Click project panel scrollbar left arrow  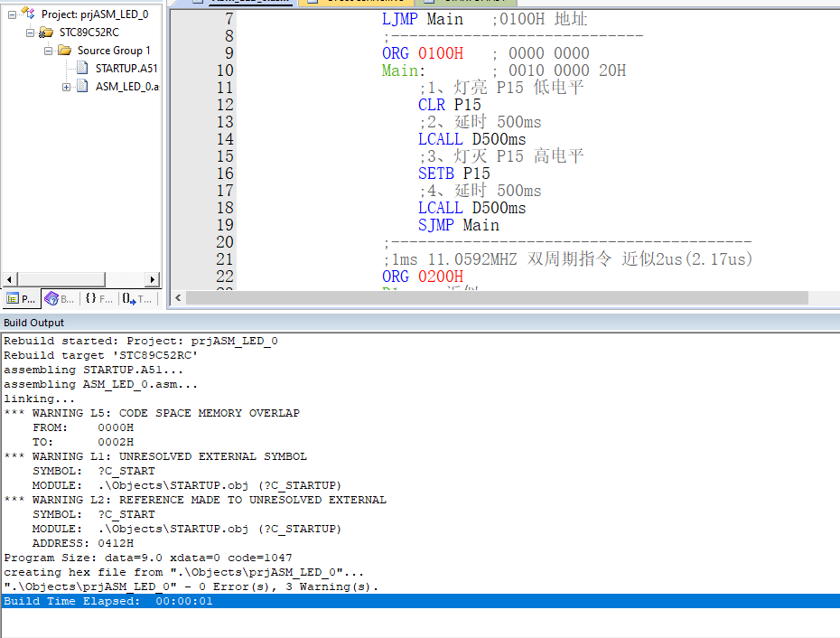click(x=9, y=279)
